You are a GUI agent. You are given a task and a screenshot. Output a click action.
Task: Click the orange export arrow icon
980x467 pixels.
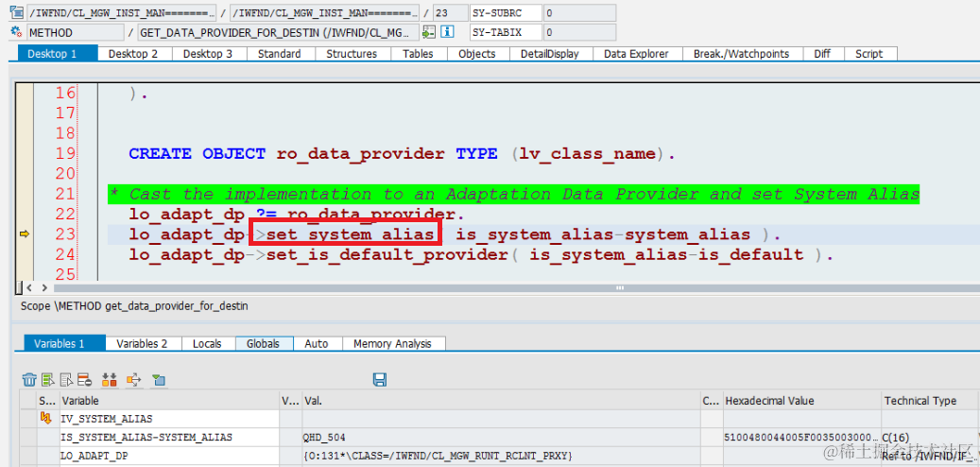coord(134,379)
